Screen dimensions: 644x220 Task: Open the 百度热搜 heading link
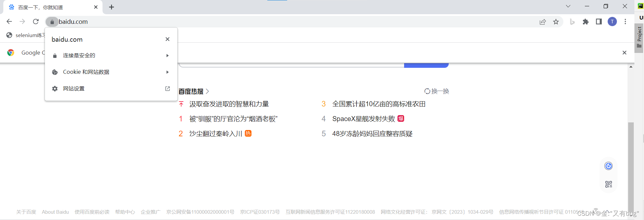coord(194,91)
